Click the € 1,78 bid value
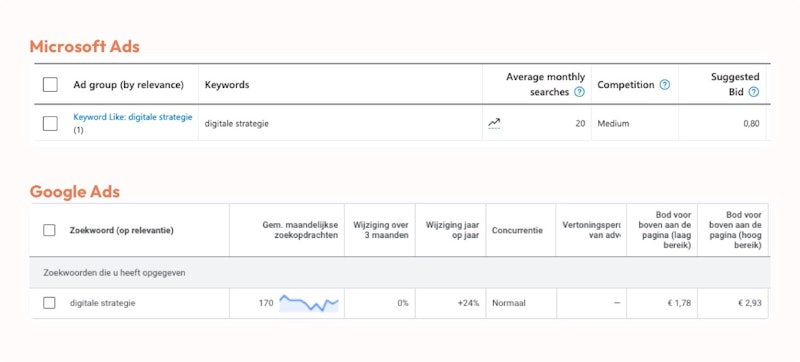 pyautogui.click(x=679, y=303)
